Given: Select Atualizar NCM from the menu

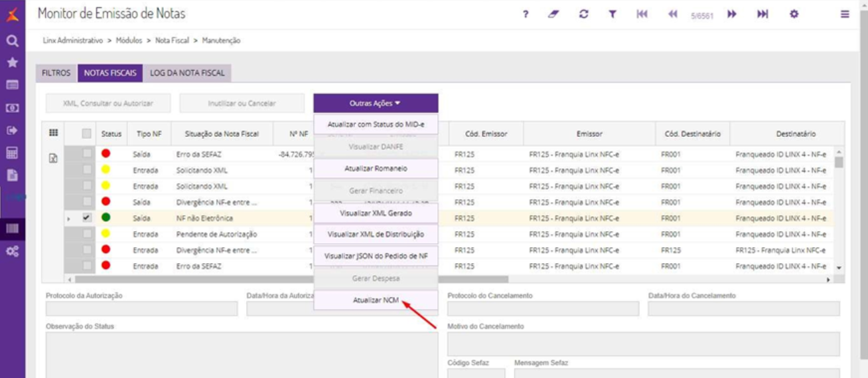Looking at the screenshot, I should point(376,300).
